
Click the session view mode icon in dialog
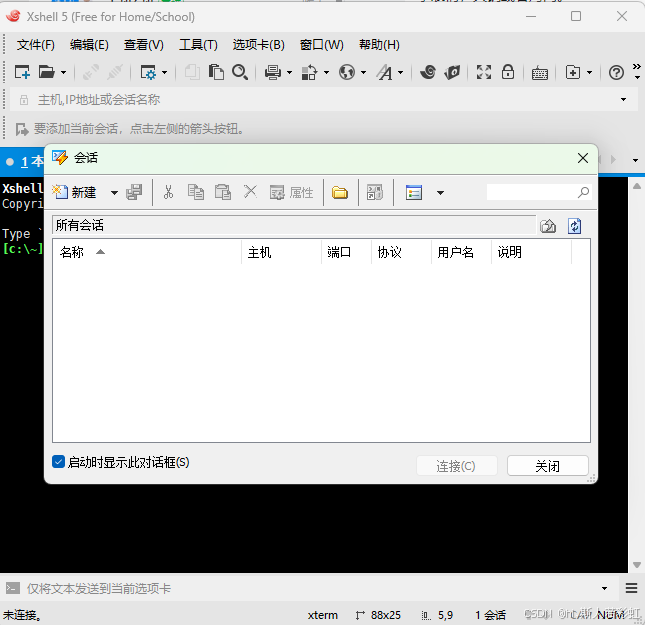(414, 192)
